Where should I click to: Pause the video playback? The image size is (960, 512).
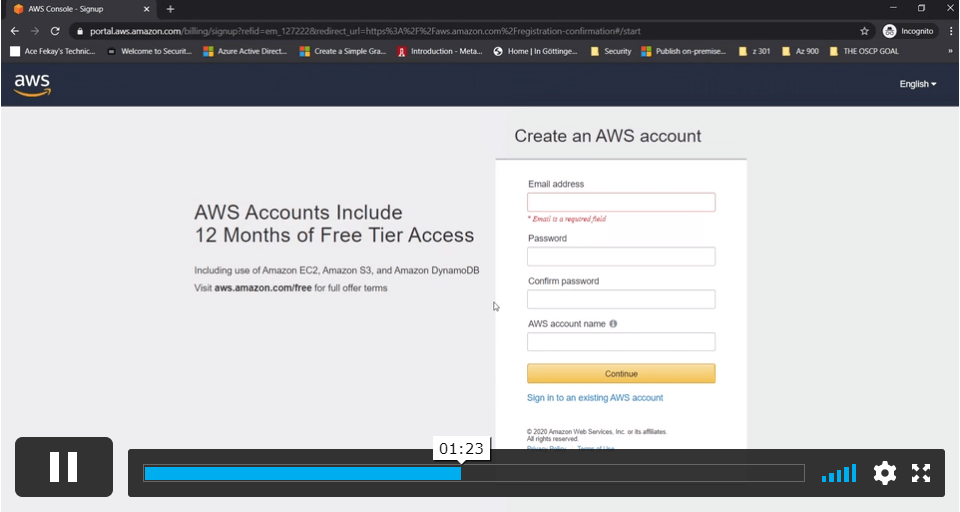64,467
